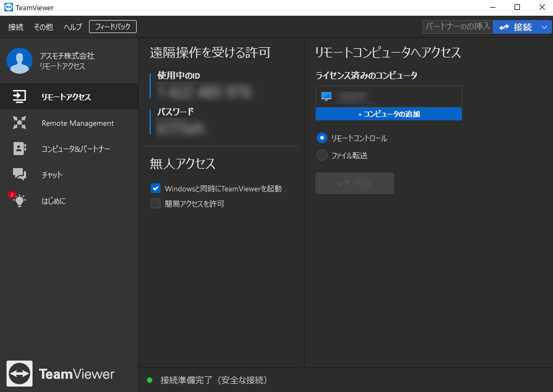Screen dimensions: 553x392
Task: Click the user profile avatar icon
Action: pyautogui.click(x=20, y=61)
